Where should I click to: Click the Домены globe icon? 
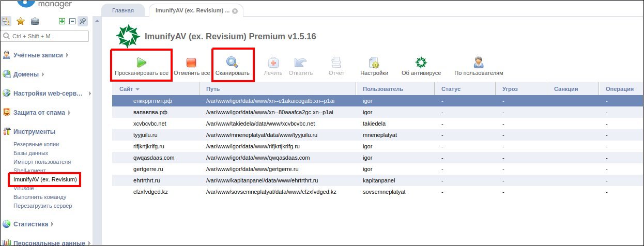[x=7, y=74]
